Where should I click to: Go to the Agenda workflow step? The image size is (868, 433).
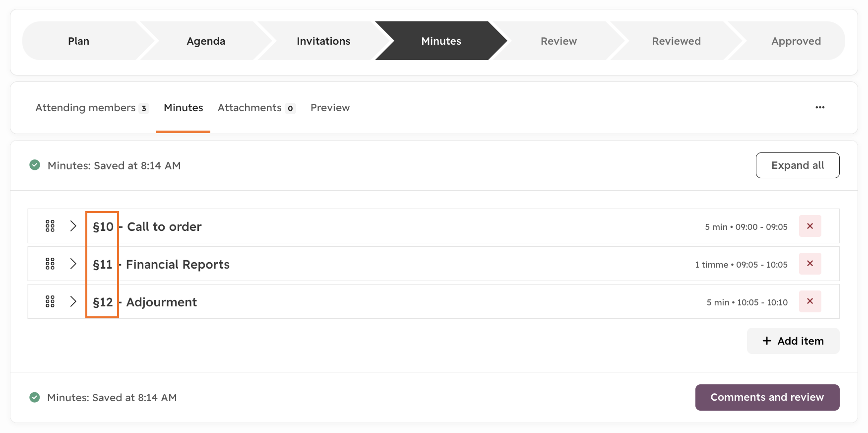point(206,41)
